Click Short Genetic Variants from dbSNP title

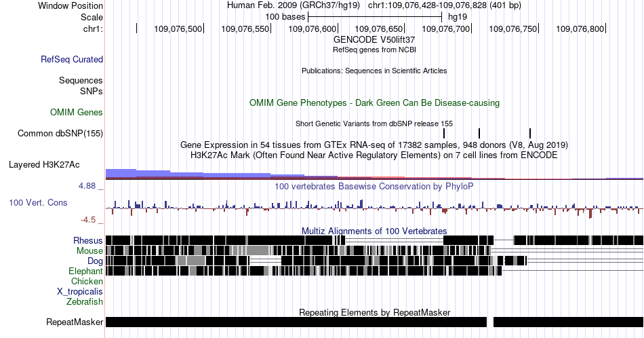pyautogui.click(x=374, y=124)
